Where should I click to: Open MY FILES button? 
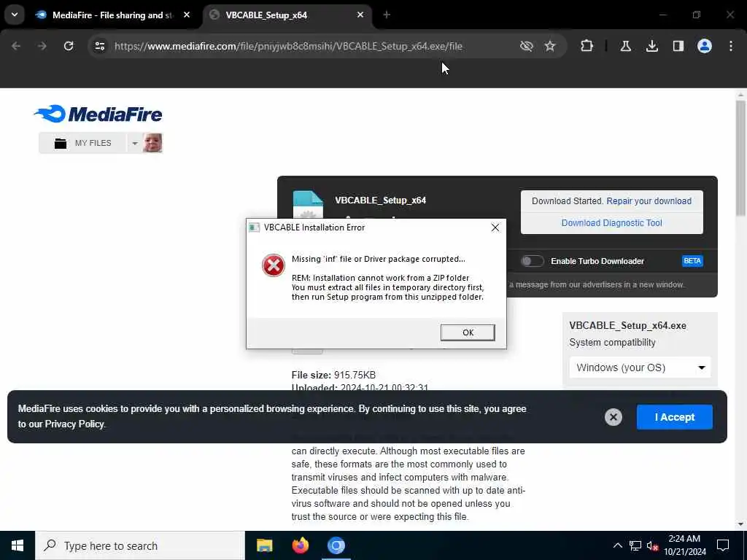point(83,144)
